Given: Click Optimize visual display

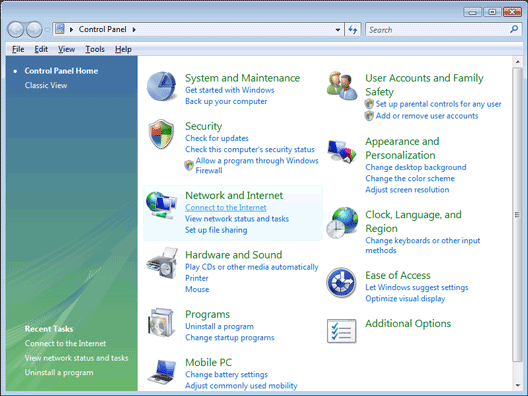Looking at the screenshot, I should (x=405, y=299).
